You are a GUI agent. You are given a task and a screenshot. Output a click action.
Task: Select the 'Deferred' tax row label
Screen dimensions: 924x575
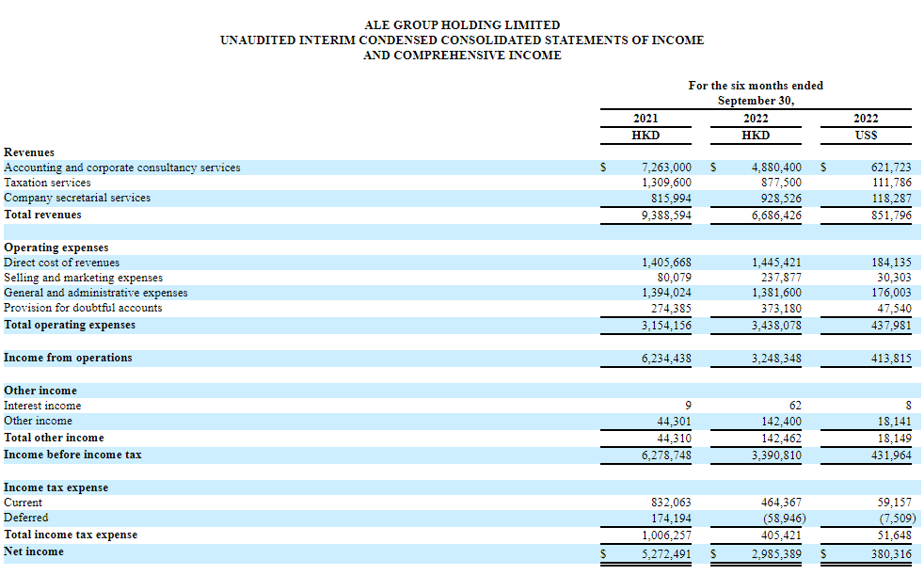[26, 518]
